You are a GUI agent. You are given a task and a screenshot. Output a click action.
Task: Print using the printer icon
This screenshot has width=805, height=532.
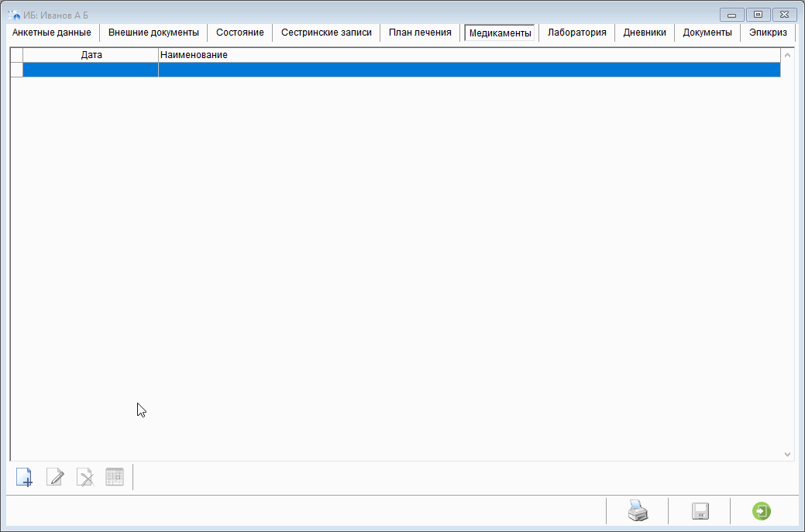click(x=637, y=511)
